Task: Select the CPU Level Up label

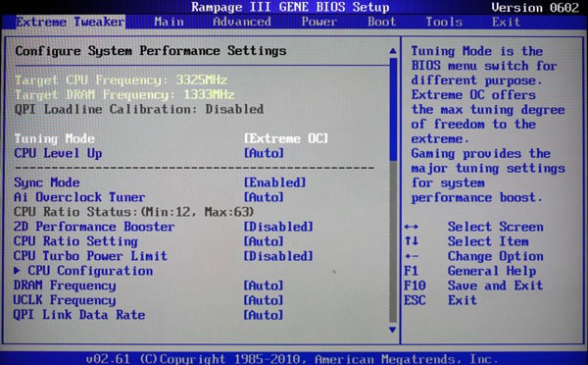Action: [x=58, y=153]
